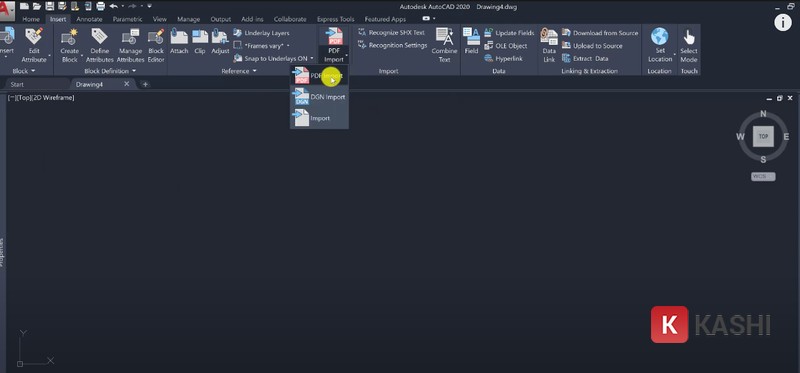Choose DGN Import from dropdown menu

point(319,96)
